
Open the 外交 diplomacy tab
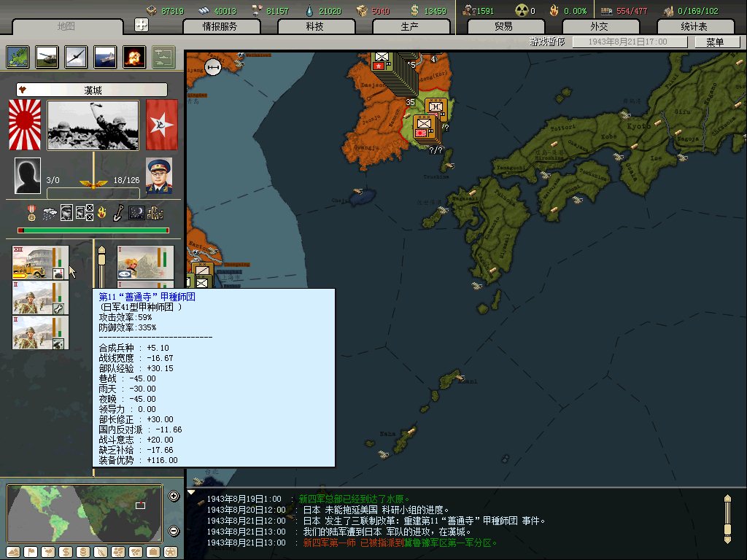tap(599, 27)
